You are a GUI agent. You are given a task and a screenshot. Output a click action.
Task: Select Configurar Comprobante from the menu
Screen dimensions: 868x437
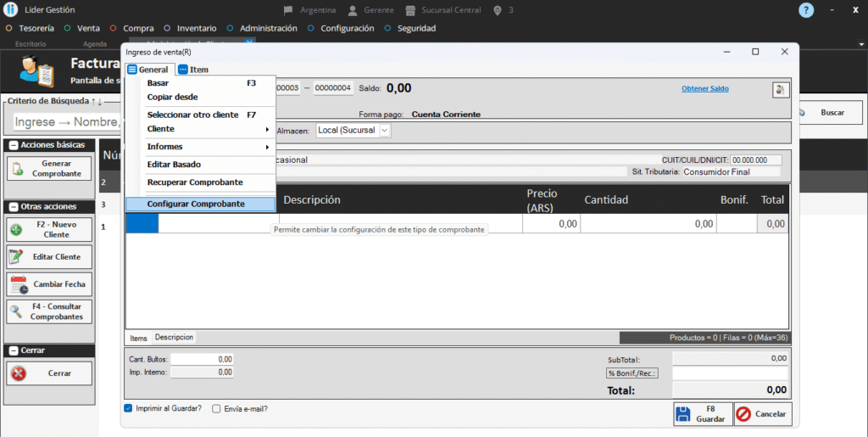196,204
